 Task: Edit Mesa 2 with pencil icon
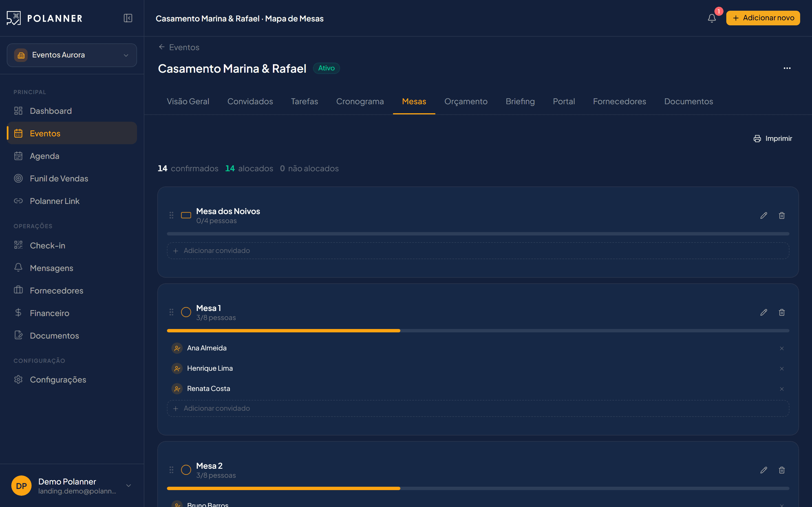[764, 470]
